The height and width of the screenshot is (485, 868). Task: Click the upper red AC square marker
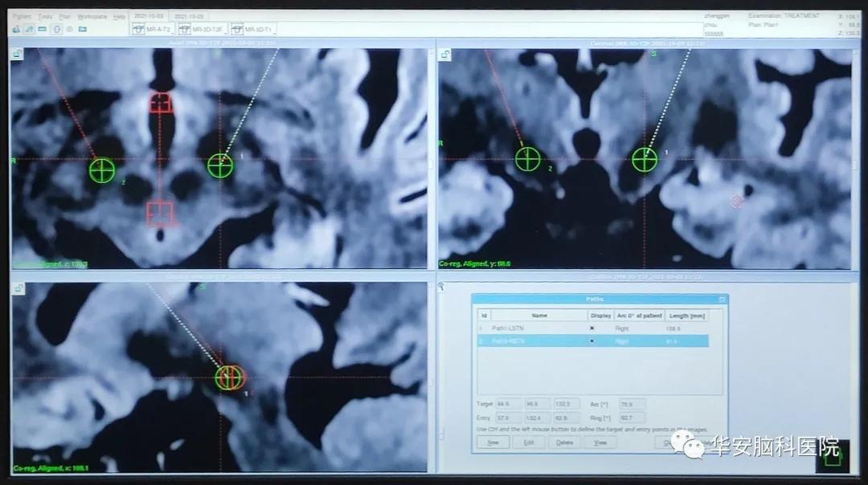161,103
